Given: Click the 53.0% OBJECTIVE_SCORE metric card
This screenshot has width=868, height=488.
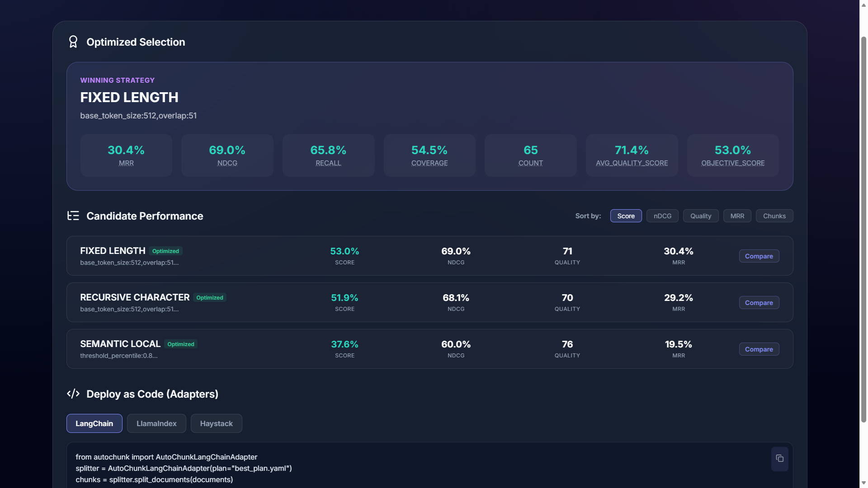Looking at the screenshot, I should tap(733, 155).
